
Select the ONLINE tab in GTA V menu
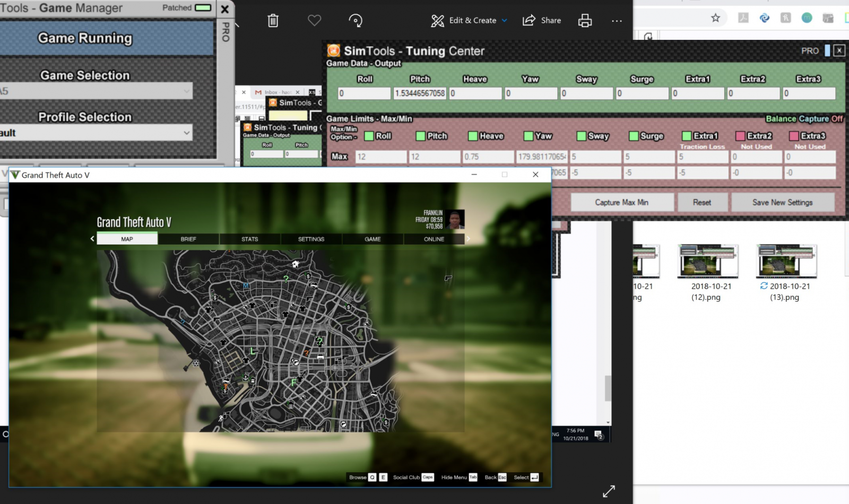coord(434,239)
